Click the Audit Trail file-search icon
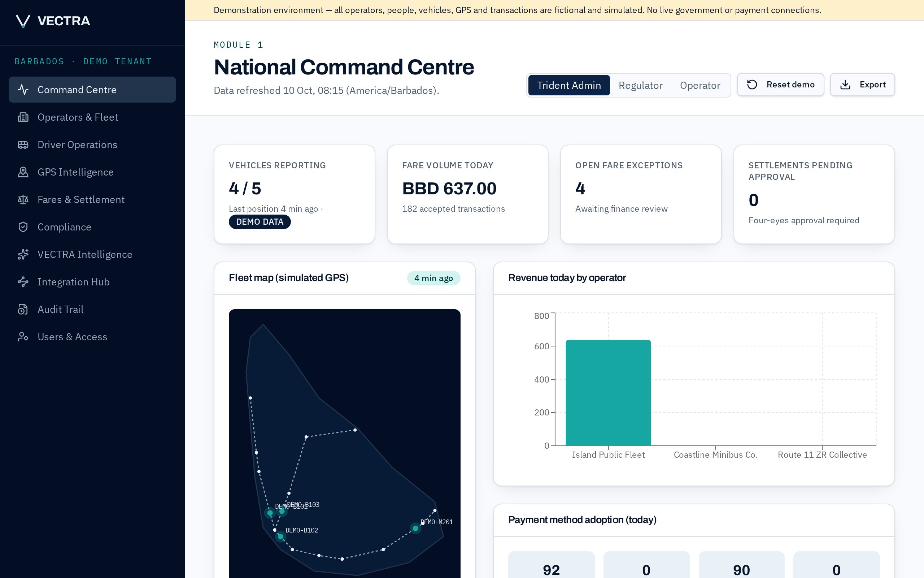Image resolution: width=924 pixels, height=578 pixels. point(23,309)
